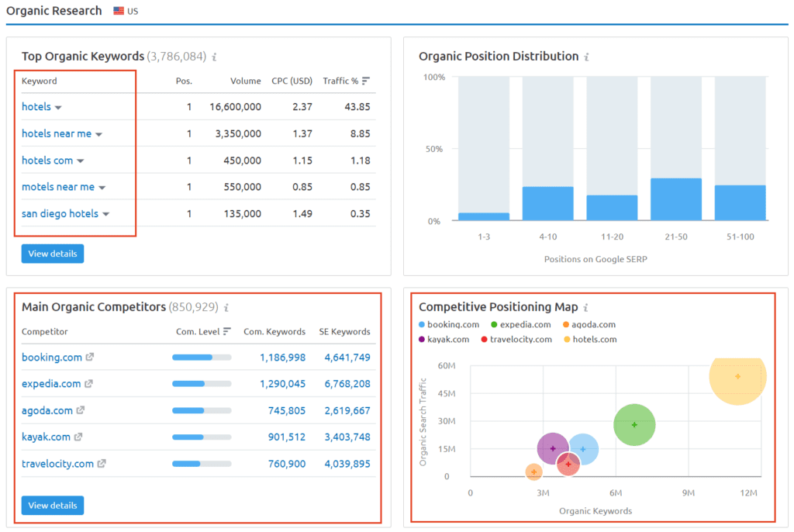Open info icon beside Organic Position Distribution
The height and width of the screenshot is (532, 794).
click(x=586, y=57)
